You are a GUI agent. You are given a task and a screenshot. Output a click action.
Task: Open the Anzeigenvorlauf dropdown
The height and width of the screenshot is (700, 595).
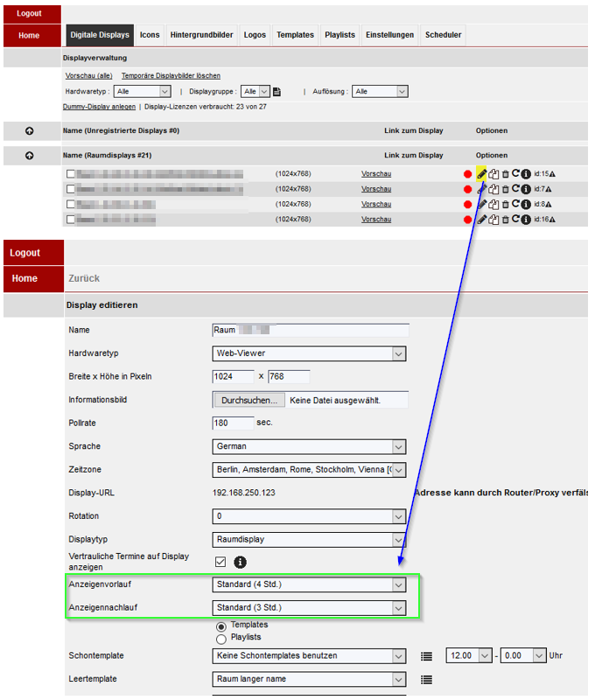pos(310,584)
